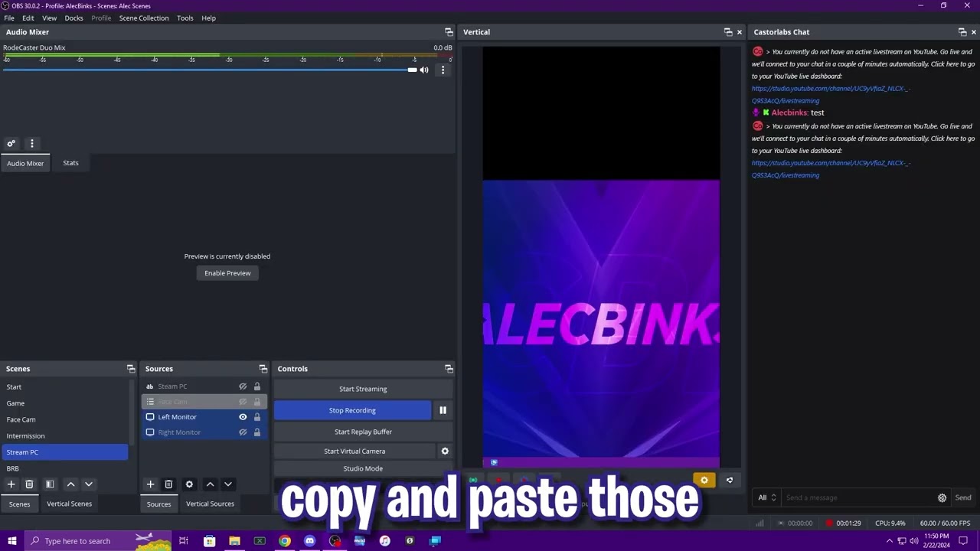Image resolution: width=980 pixels, height=551 pixels.
Task: Toggle Studio Mode button
Action: point(363,468)
